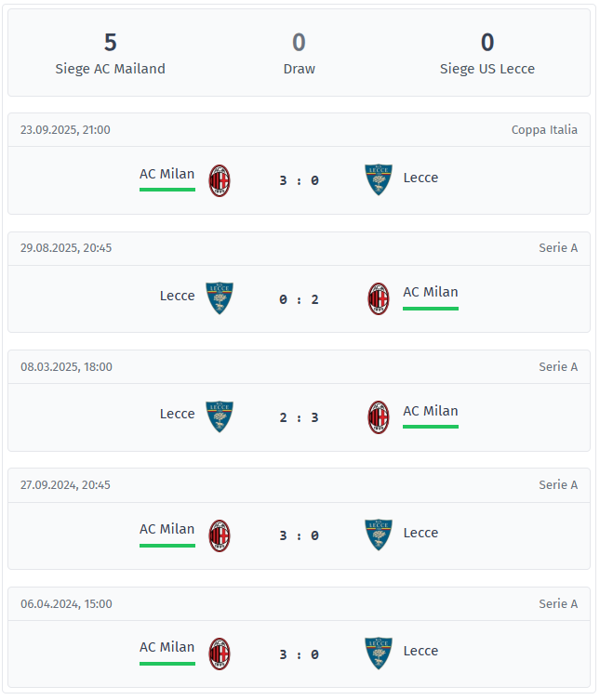Screen dimensions: 600x700
Task: Click Lecce crest in 27.09.2024 match
Action: coord(378,535)
